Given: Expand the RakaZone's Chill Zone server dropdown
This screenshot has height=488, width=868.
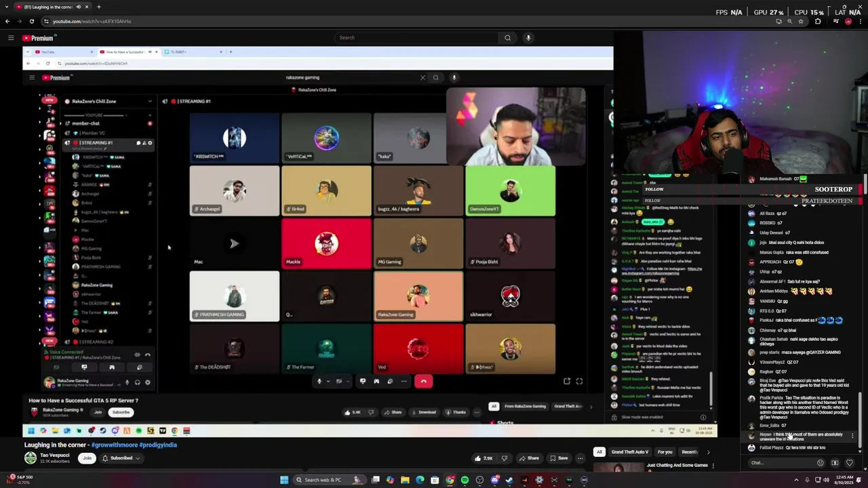Looking at the screenshot, I should pos(150,102).
